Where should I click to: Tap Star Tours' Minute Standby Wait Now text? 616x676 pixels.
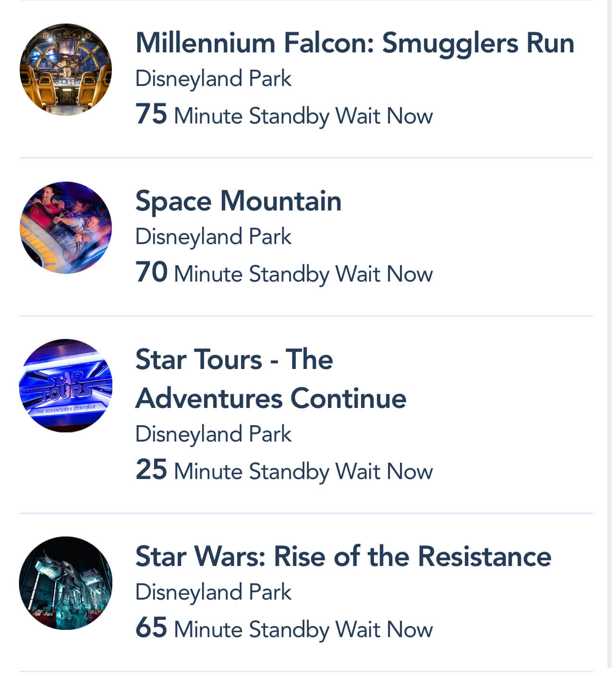pyautogui.click(x=303, y=471)
